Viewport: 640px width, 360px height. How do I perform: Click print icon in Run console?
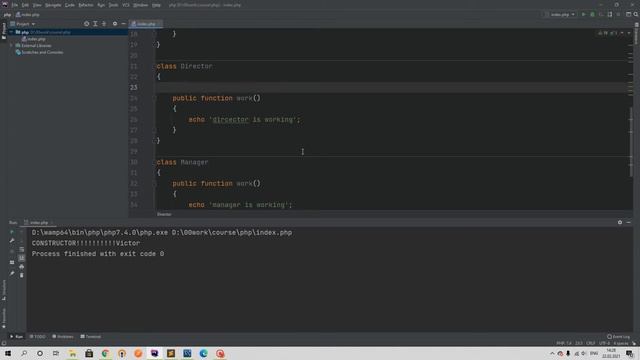tap(22, 267)
